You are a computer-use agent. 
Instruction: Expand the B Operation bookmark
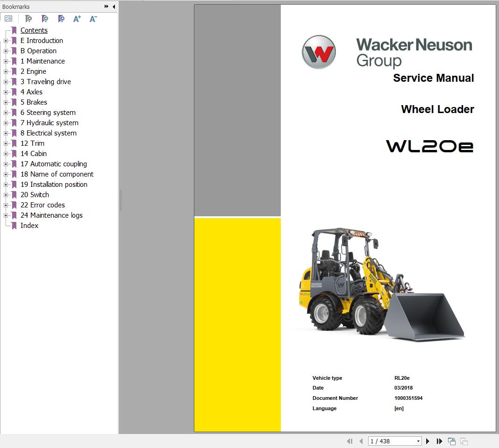[6, 51]
